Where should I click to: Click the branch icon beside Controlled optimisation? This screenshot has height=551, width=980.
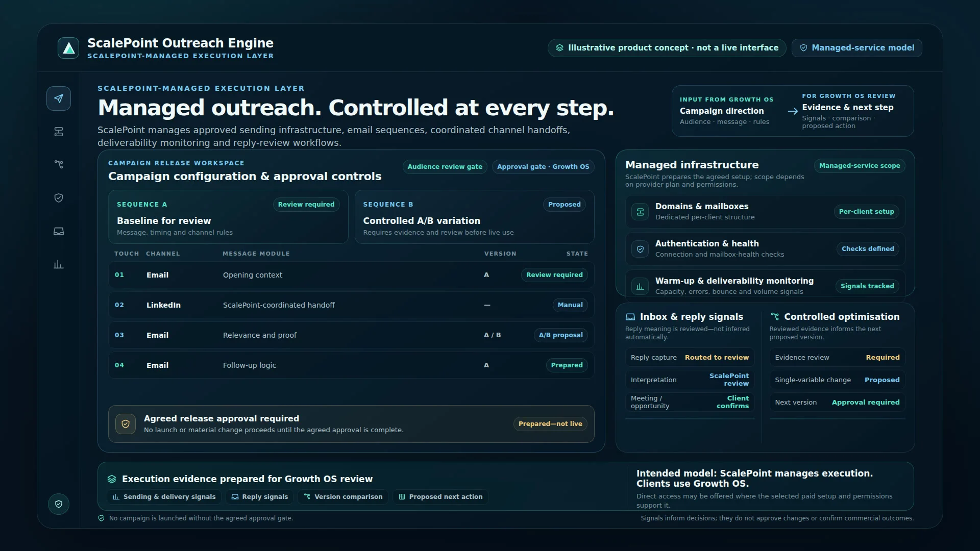coord(775,317)
